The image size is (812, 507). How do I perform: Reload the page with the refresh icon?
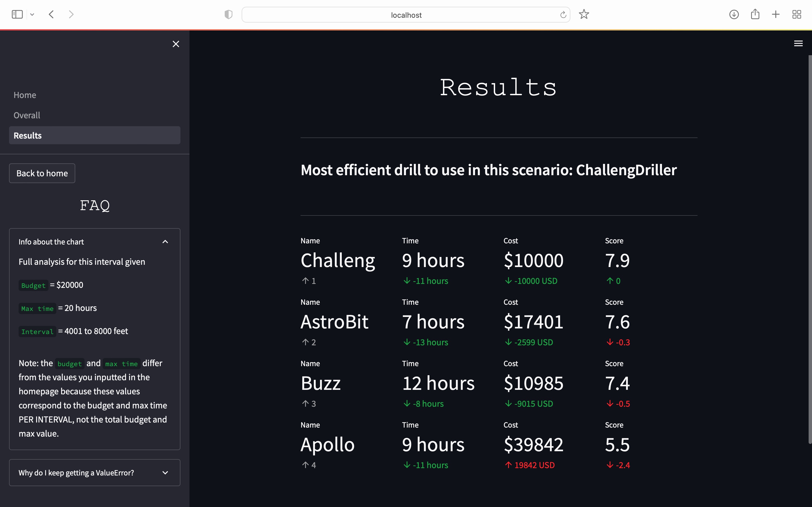pos(563,15)
